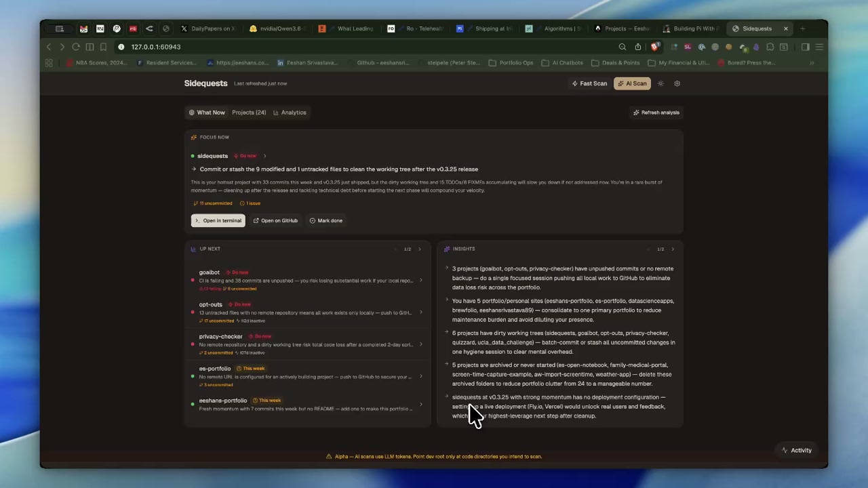Viewport: 868px width, 488px height.
Task: Open the opt-outs project
Action: pos(210,304)
